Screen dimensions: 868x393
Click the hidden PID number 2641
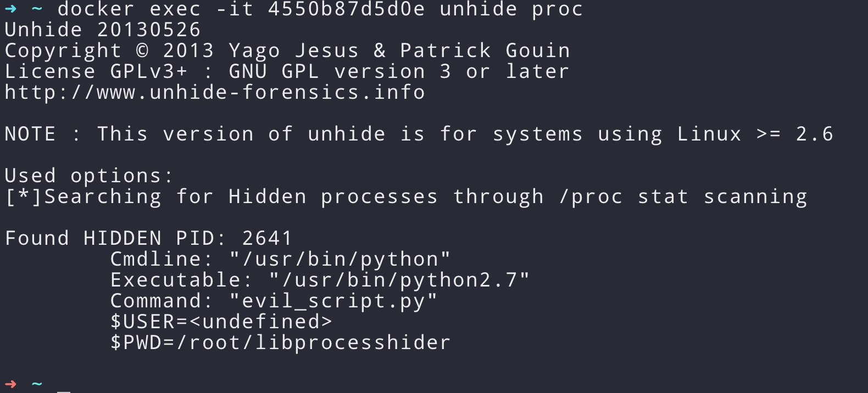pos(268,238)
